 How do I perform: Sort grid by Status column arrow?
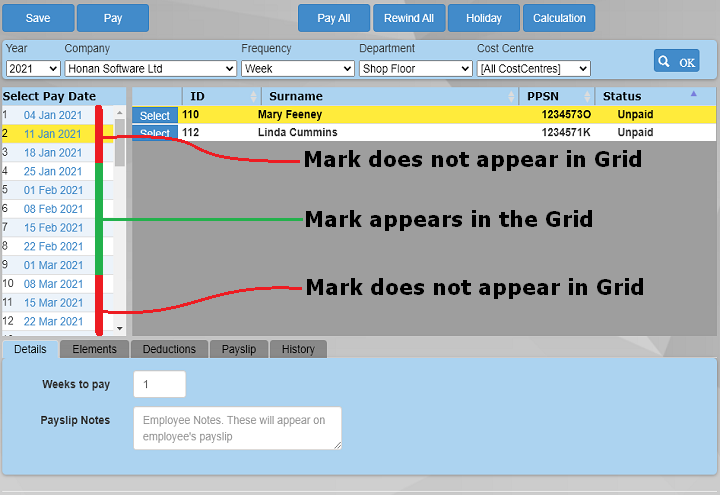[x=694, y=95]
